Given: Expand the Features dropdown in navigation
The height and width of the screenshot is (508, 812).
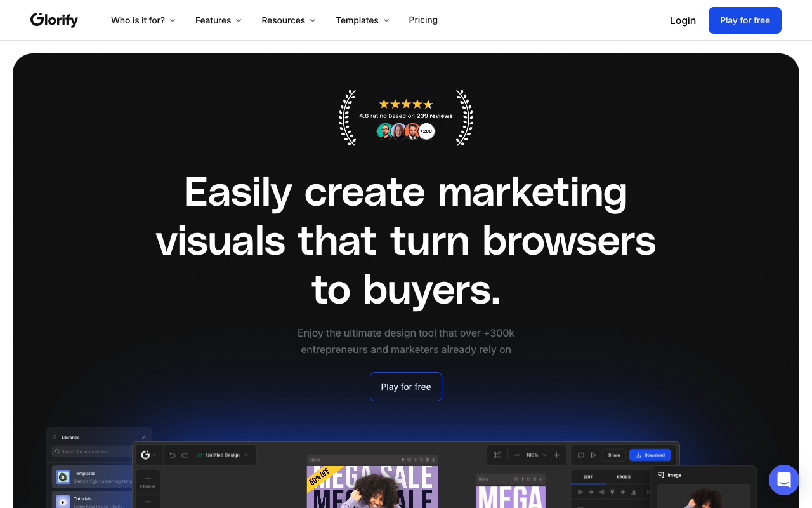Looking at the screenshot, I should pos(218,20).
